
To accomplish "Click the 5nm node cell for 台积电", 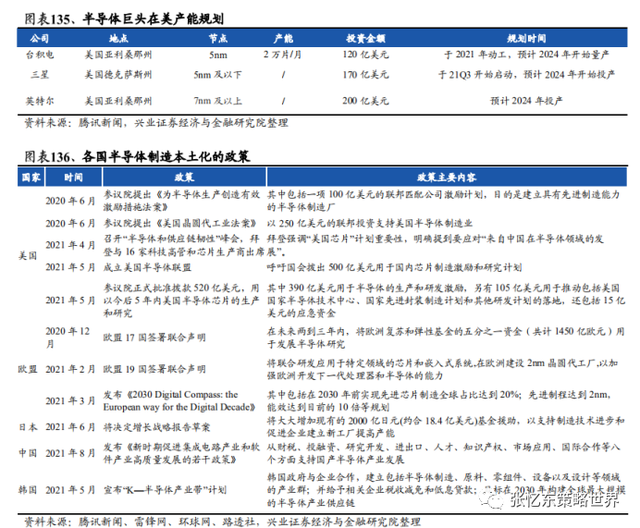I will tap(218, 55).
